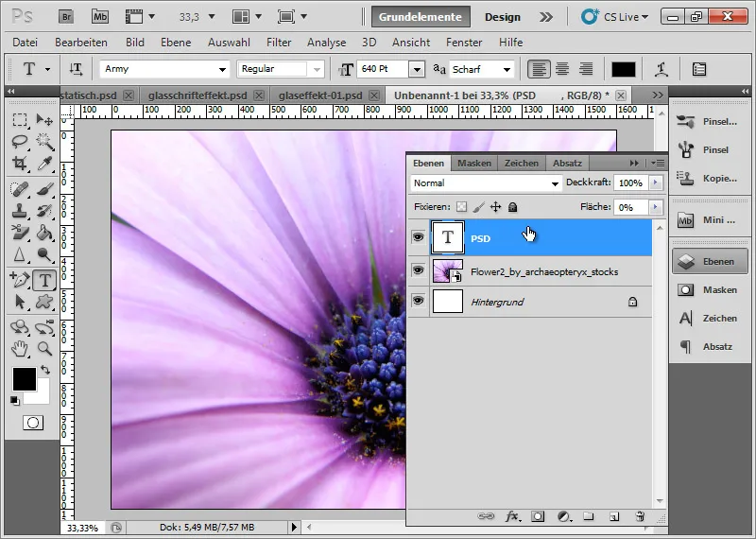Select the Lasso tool

coord(19,142)
